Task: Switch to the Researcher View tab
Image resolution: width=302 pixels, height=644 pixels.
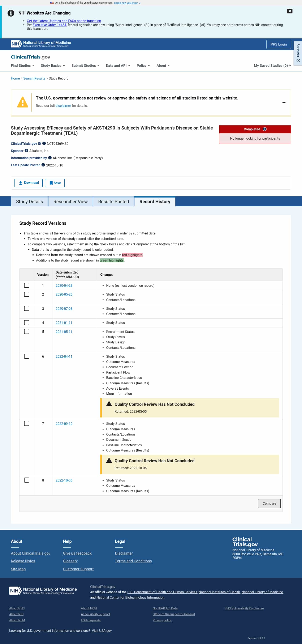Action: (x=70, y=202)
